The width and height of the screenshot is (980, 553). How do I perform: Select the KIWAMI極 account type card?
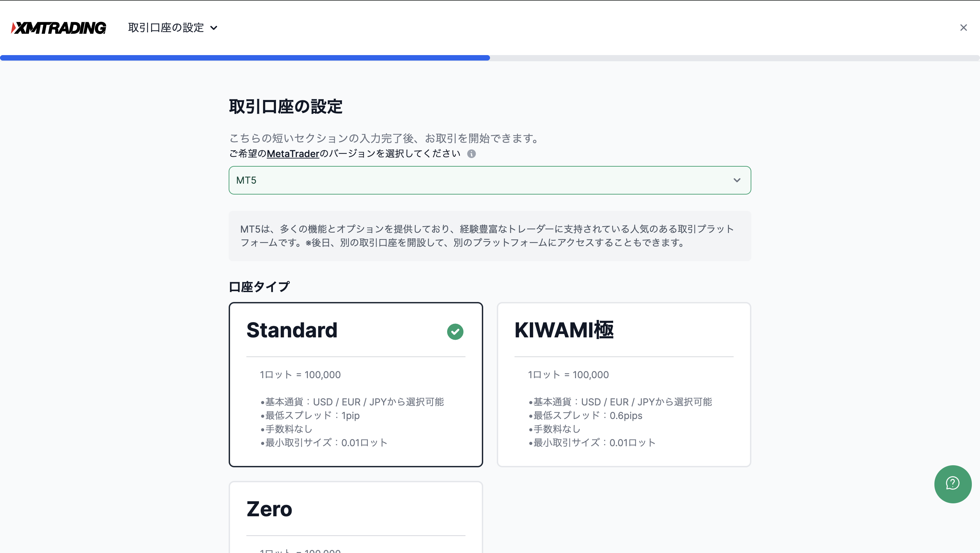pyautogui.click(x=624, y=385)
